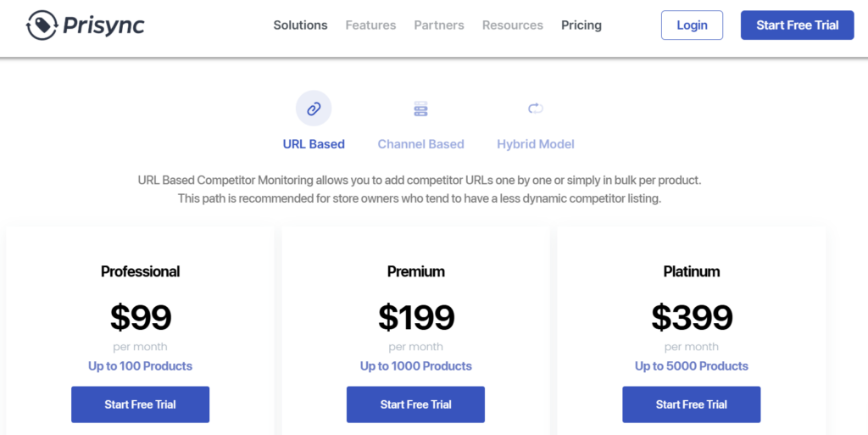Click the 'URL Based Competitor Monitoring allows' description line
This screenshot has width=868, height=435.
(x=420, y=181)
